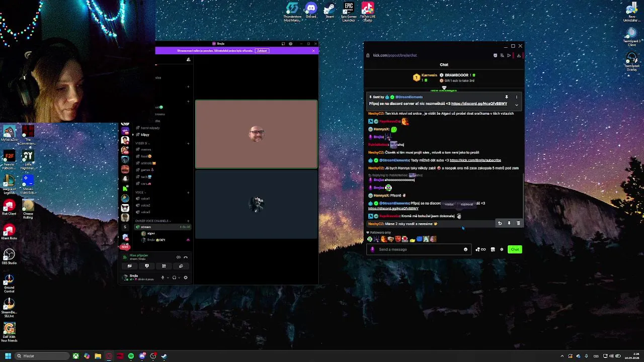This screenshot has height=362, width=644.
Task: Open emoji picker in Kick chat
Action: coord(465,249)
